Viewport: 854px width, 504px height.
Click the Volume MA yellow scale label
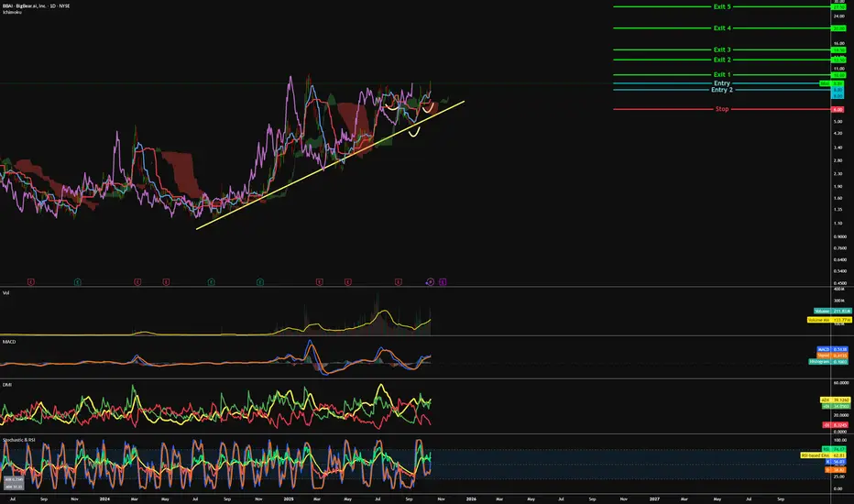point(829,320)
